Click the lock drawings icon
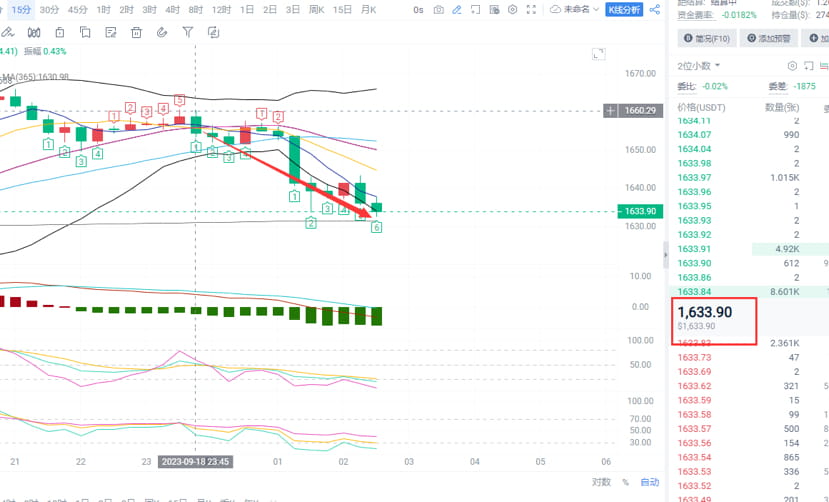The height and width of the screenshot is (502, 829). pyautogui.click(x=60, y=33)
